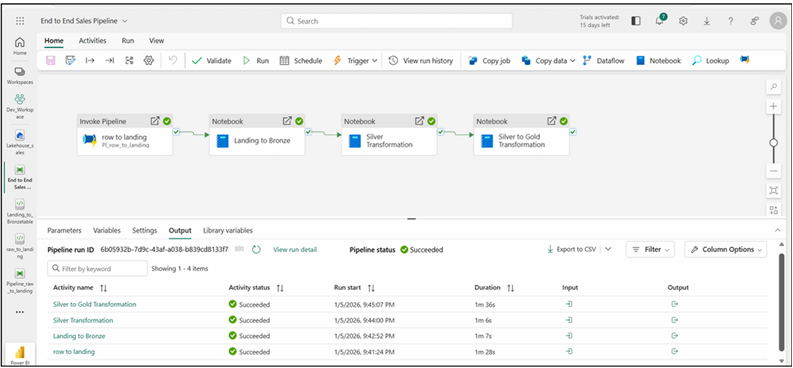Toggle the Silver Transformation success checkbox
793x368 pixels.
440,132
